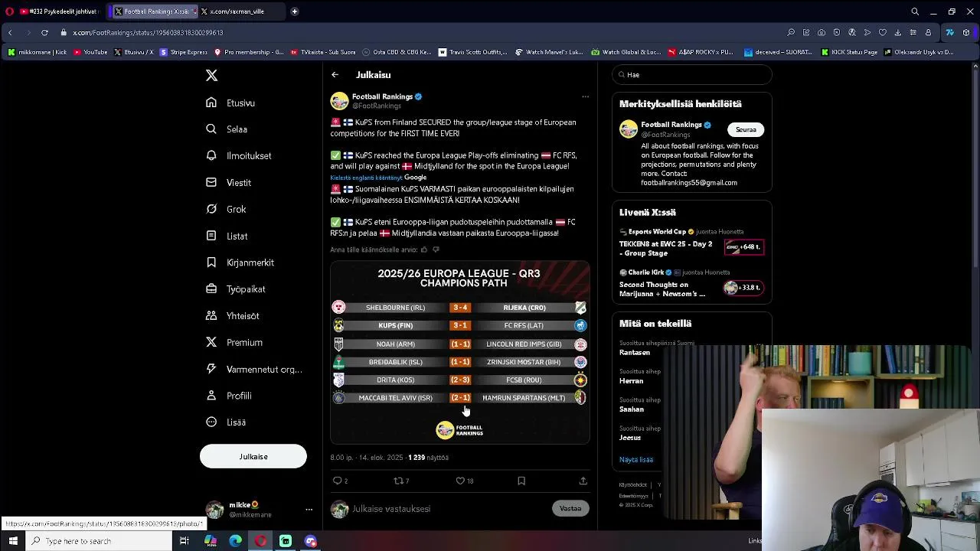This screenshot has width=980, height=551.
Task: Click the URL address bar
Action: click(421, 33)
